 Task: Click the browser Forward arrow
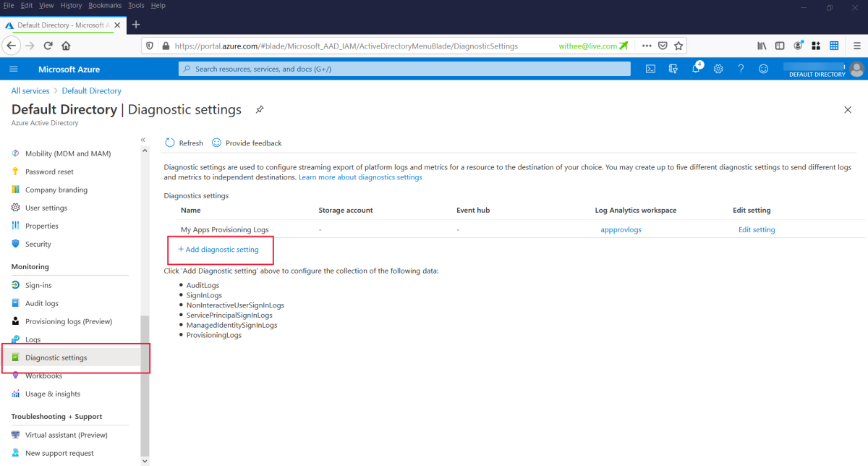30,46
